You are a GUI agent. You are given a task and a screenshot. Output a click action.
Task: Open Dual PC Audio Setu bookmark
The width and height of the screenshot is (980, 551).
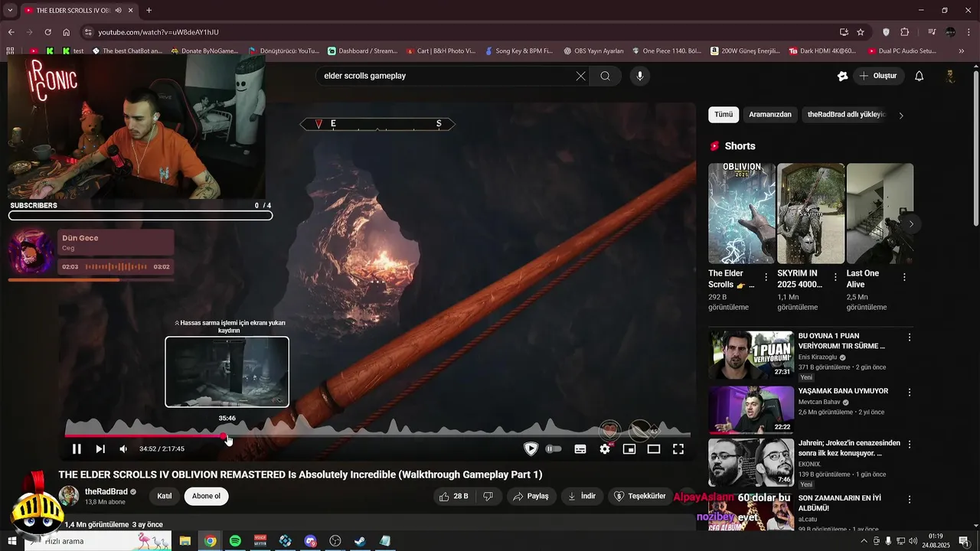pyautogui.click(x=902, y=51)
